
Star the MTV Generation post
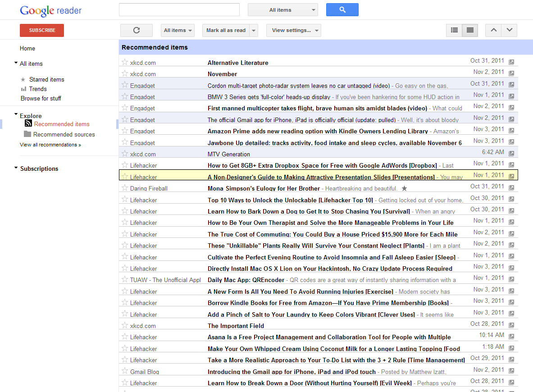tap(124, 154)
